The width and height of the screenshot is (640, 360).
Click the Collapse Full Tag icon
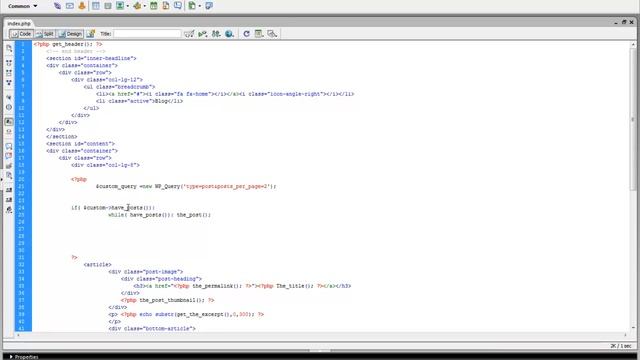[x=9, y=63]
